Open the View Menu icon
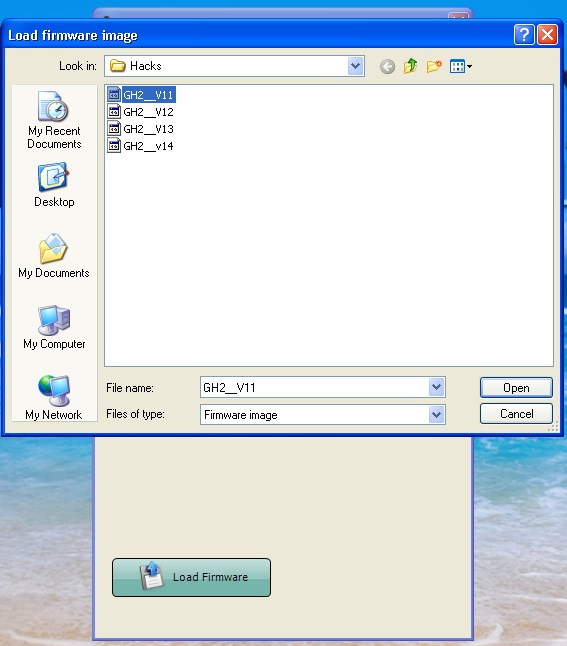567x646 pixels. click(461, 66)
